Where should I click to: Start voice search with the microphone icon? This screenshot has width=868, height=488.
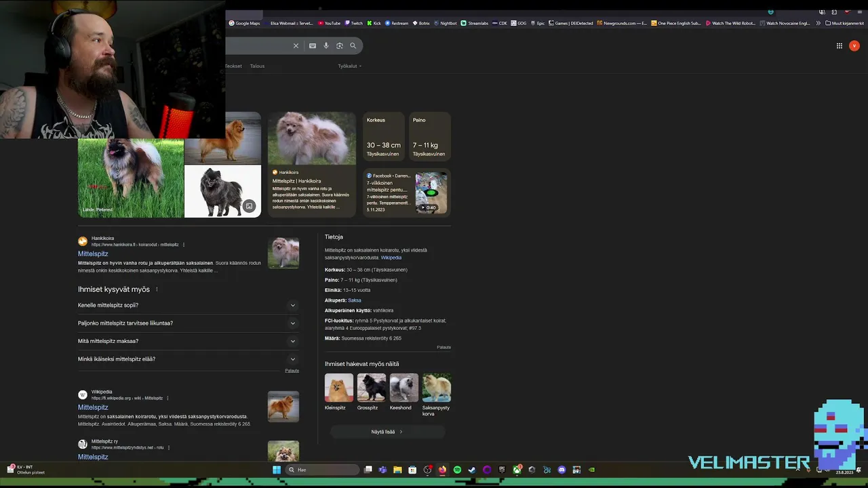tap(326, 45)
